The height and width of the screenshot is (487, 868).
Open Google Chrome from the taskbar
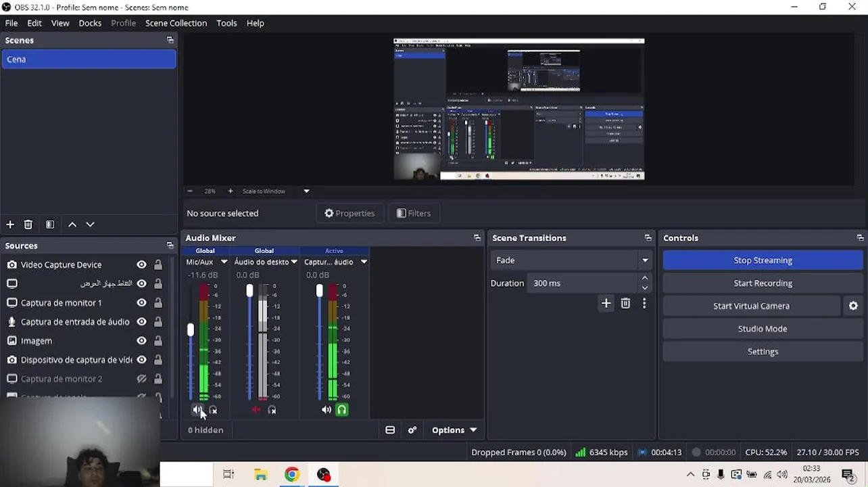pos(292,474)
